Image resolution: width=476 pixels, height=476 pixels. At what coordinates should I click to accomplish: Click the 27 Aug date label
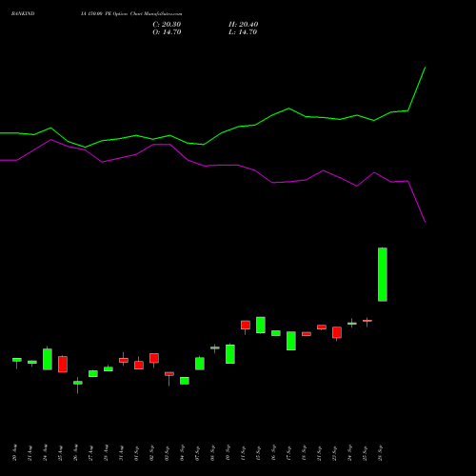coord(90,452)
